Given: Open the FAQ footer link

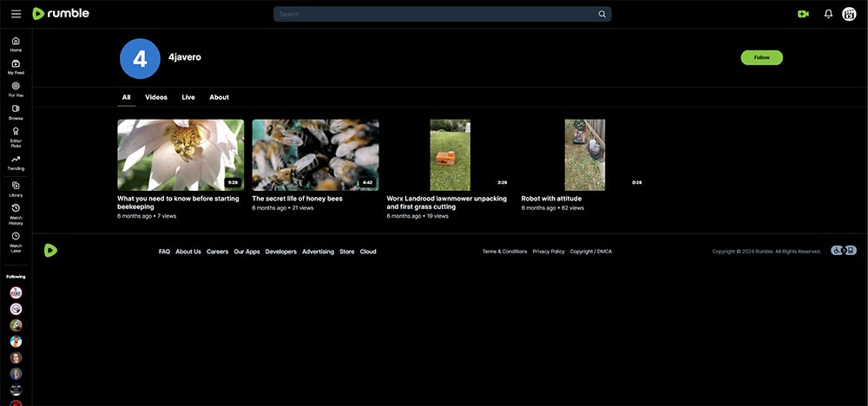Looking at the screenshot, I should pyautogui.click(x=164, y=252).
